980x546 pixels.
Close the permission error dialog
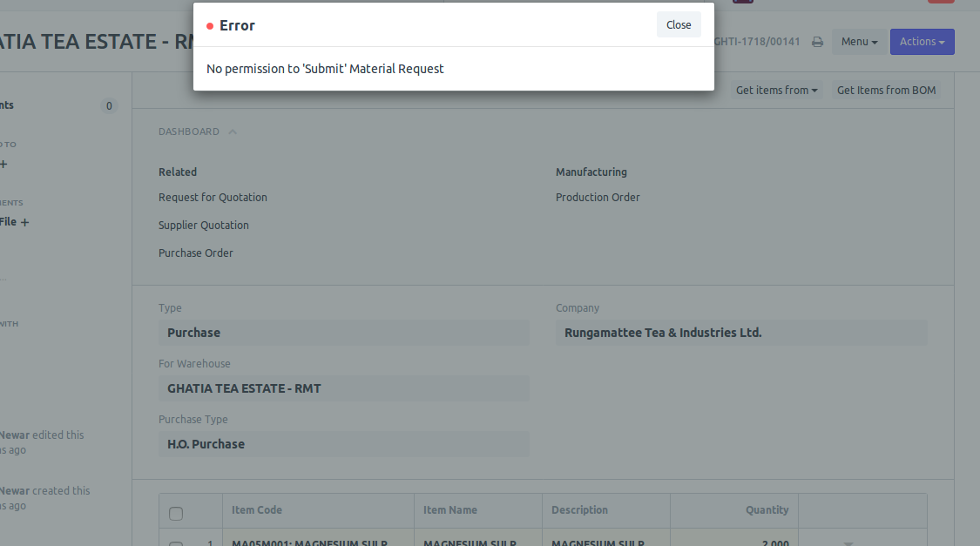(x=679, y=24)
